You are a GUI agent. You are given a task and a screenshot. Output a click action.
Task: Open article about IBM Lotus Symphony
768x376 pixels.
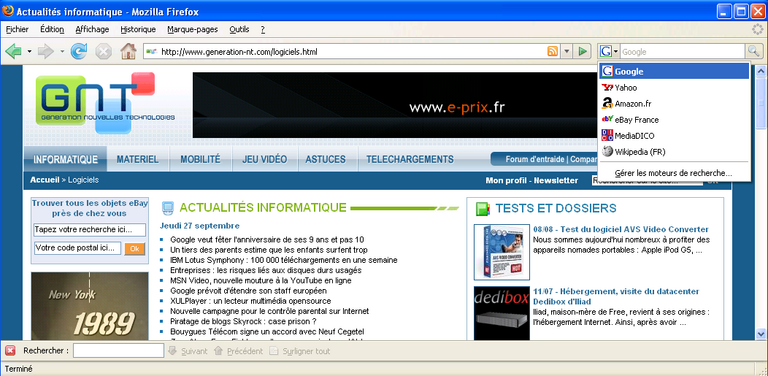284,260
